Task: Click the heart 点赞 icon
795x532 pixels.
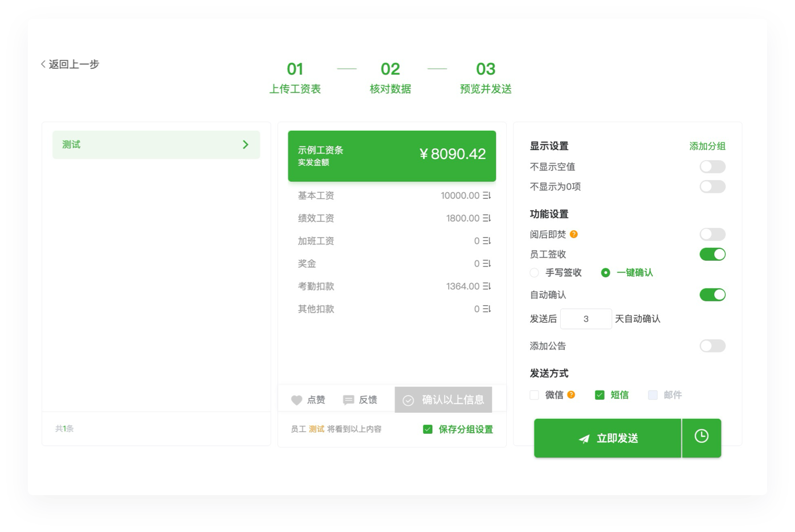Action: click(296, 400)
